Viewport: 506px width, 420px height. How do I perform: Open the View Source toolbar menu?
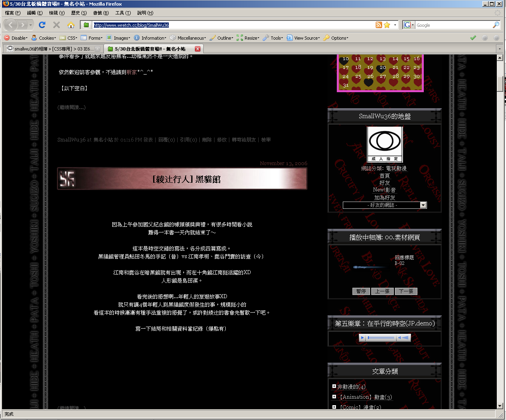(303, 38)
